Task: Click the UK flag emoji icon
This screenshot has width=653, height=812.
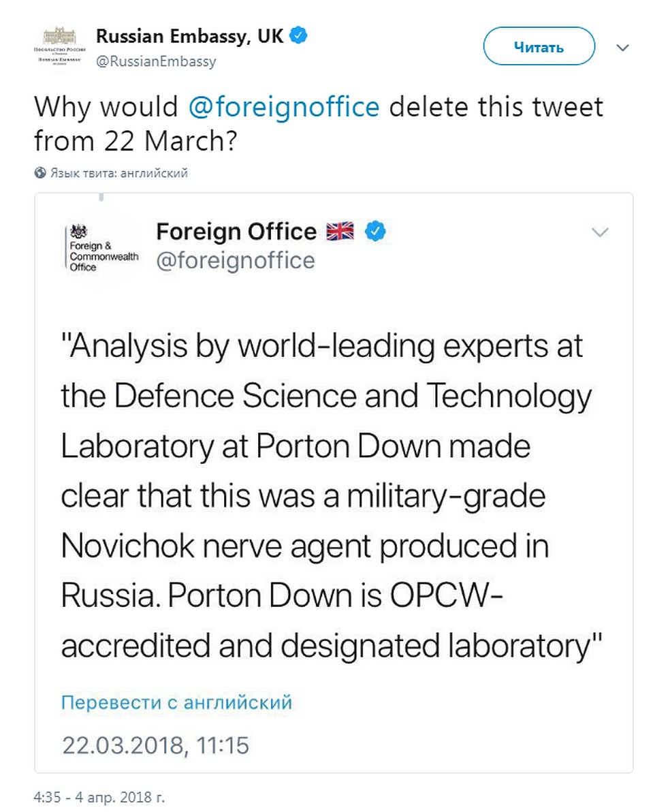Action: click(x=340, y=231)
